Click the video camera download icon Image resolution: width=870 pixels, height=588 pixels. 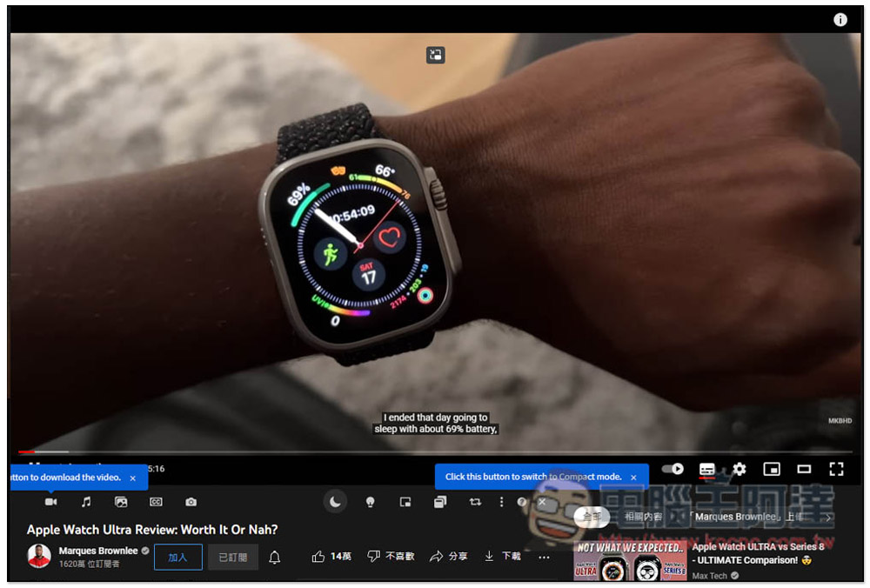pos(51,502)
